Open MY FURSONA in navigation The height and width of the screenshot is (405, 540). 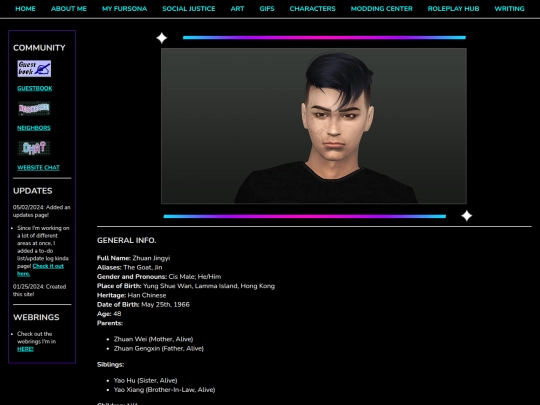tap(124, 9)
